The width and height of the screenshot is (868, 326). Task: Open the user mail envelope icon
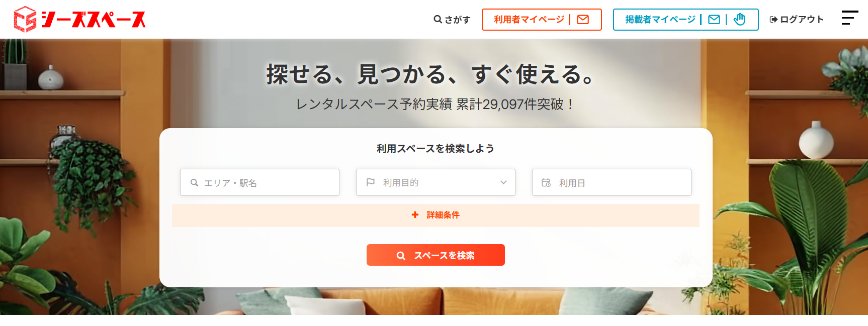click(x=583, y=20)
